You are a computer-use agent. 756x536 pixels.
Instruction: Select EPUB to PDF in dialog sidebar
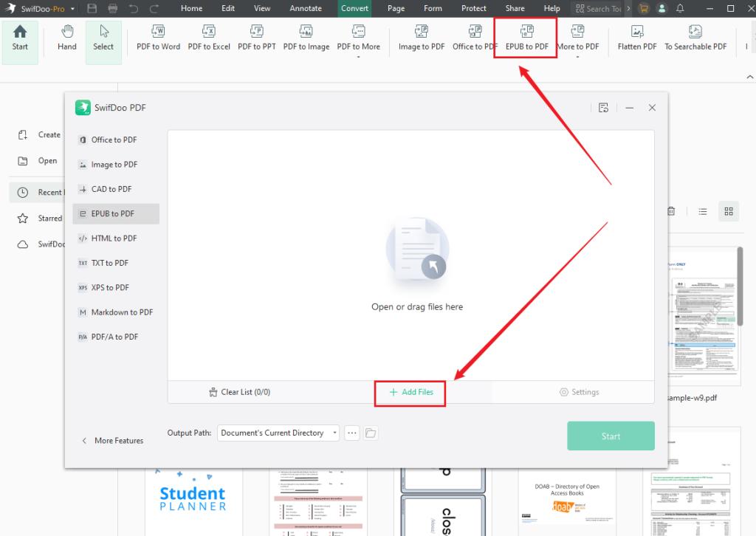pyautogui.click(x=116, y=213)
